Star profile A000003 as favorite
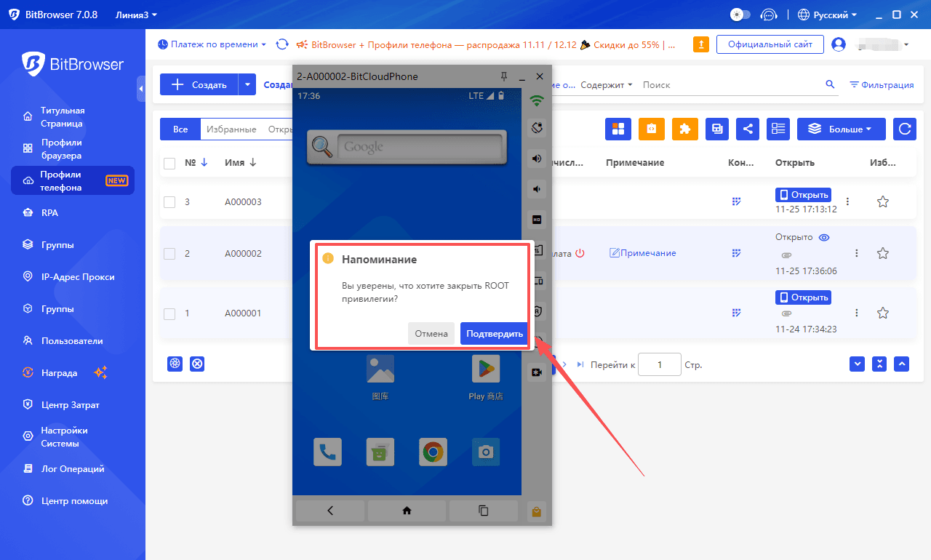The image size is (931, 560). point(882,201)
